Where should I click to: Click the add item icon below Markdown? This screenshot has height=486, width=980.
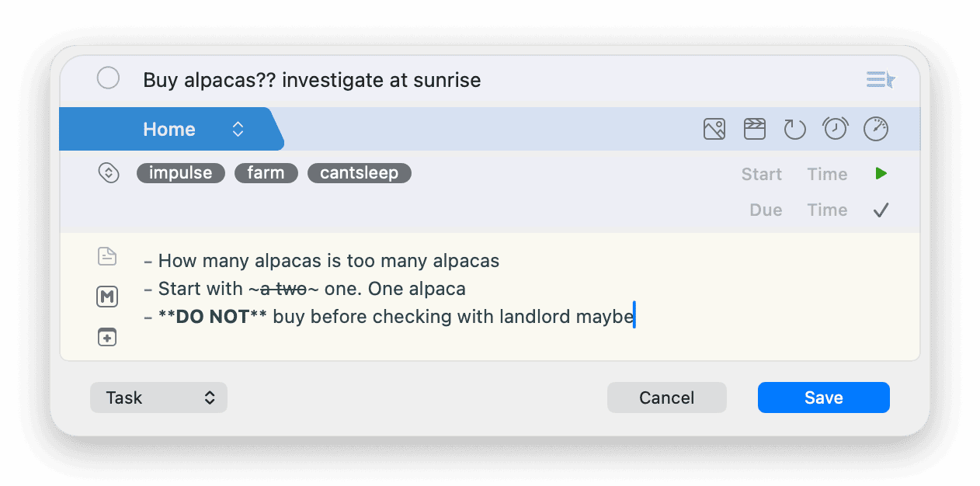point(107,337)
